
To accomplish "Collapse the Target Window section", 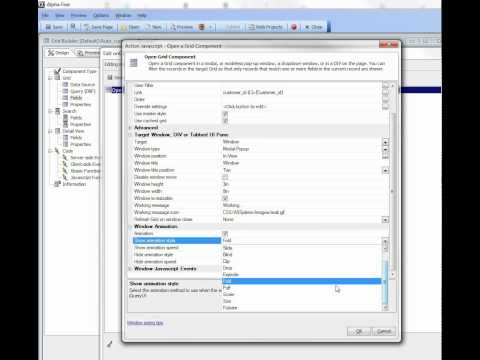I will [x=130, y=135].
